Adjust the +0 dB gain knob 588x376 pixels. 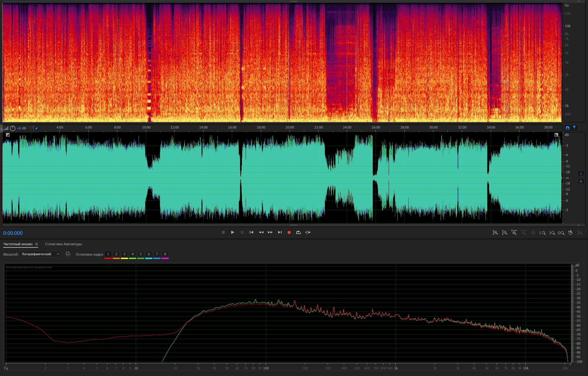pos(13,128)
